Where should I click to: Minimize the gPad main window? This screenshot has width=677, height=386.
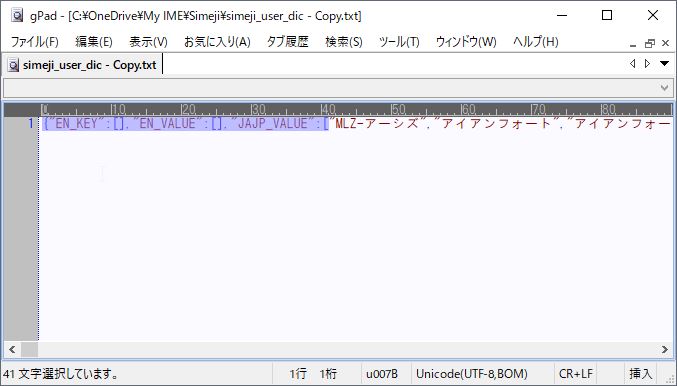click(x=562, y=16)
